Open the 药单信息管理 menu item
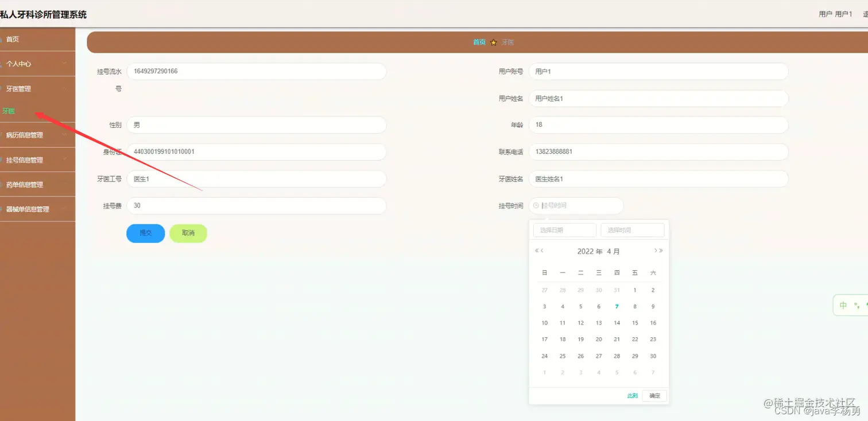Image resolution: width=868 pixels, height=421 pixels. coord(37,185)
